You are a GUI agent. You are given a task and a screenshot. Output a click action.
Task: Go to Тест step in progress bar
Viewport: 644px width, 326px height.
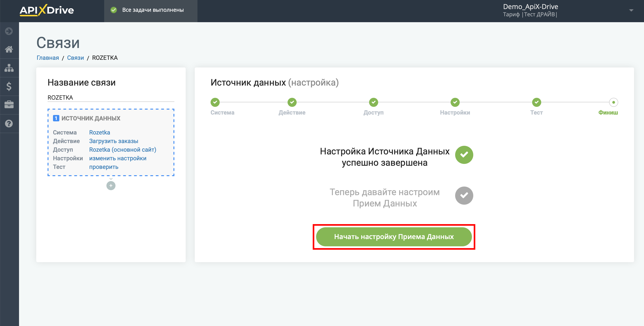click(x=536, y=102)
